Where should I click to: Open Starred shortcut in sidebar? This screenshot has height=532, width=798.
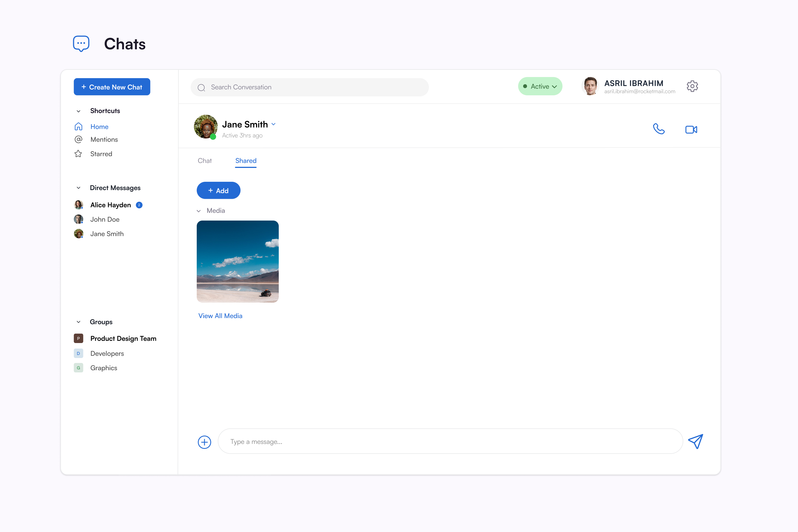[x=101, y=154]
